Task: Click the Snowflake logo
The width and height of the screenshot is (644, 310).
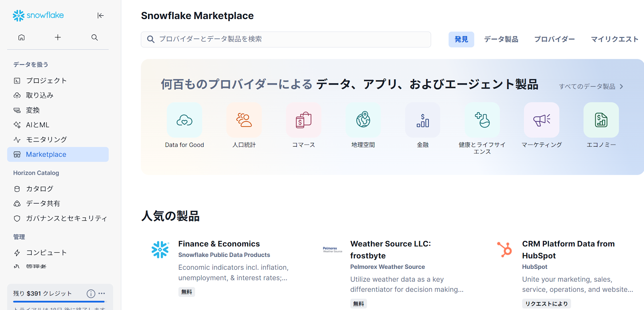Action: pyautogui.click(x=38, y=15)
